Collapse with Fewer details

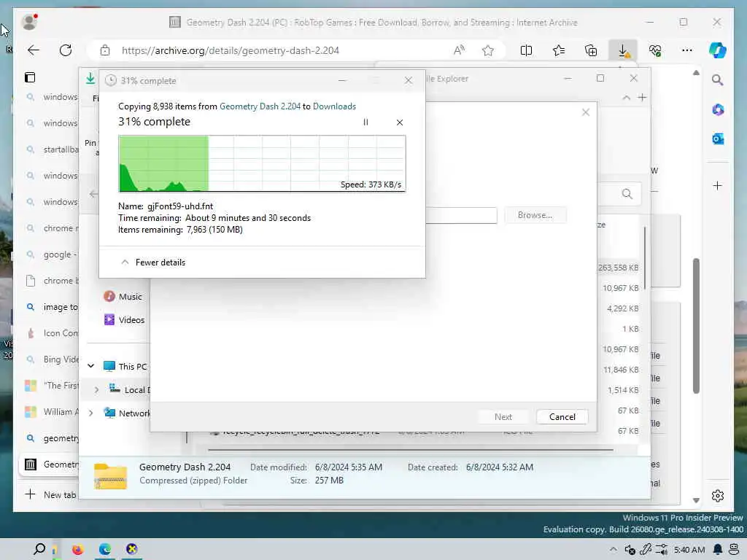point(153,262)
